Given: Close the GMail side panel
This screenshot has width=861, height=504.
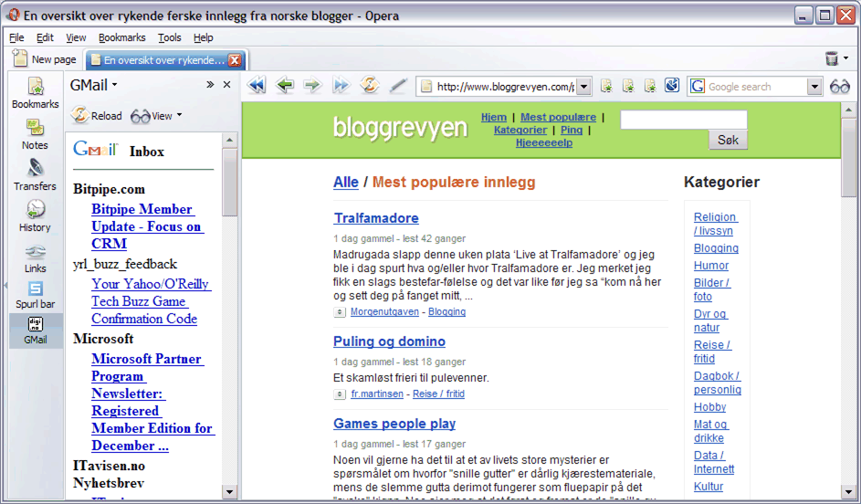Looking at the screenshot, I should (x=226, y=85).
